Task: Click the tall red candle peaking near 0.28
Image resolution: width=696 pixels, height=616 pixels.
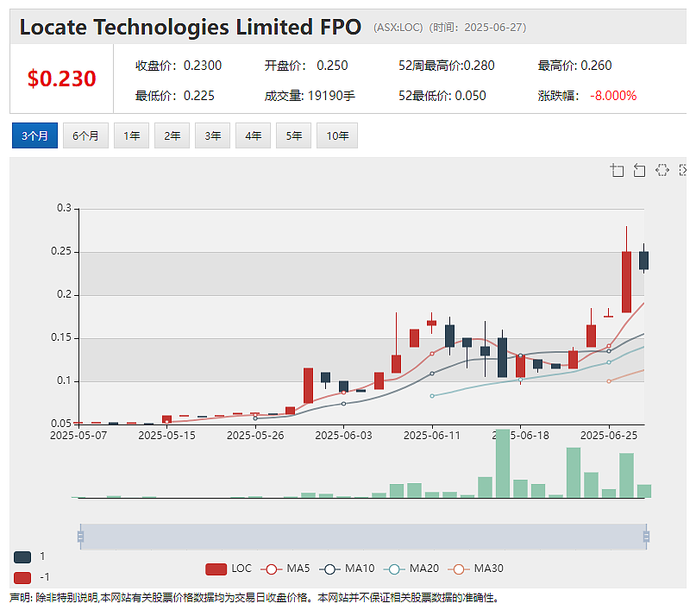Action: pos(626,282)
